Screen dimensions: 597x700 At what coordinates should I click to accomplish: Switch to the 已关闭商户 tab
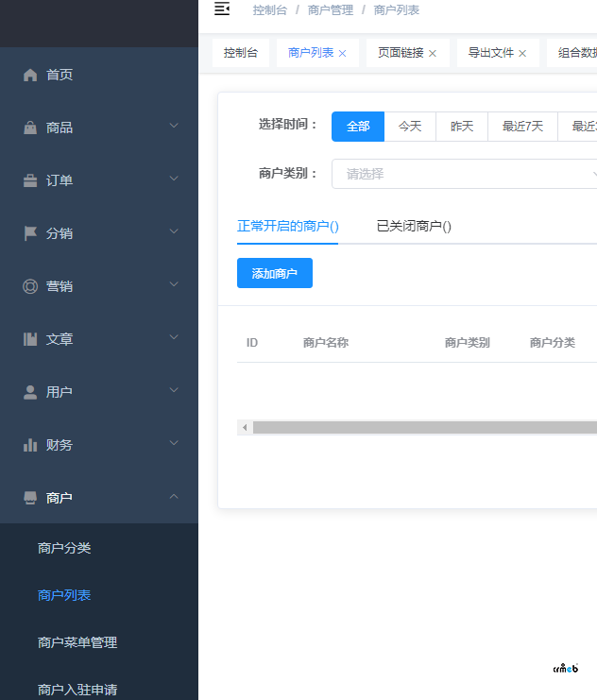414,226
